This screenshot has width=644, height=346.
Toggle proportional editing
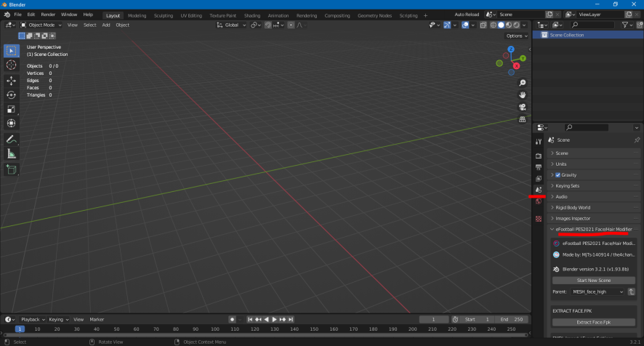click(291, 25)
